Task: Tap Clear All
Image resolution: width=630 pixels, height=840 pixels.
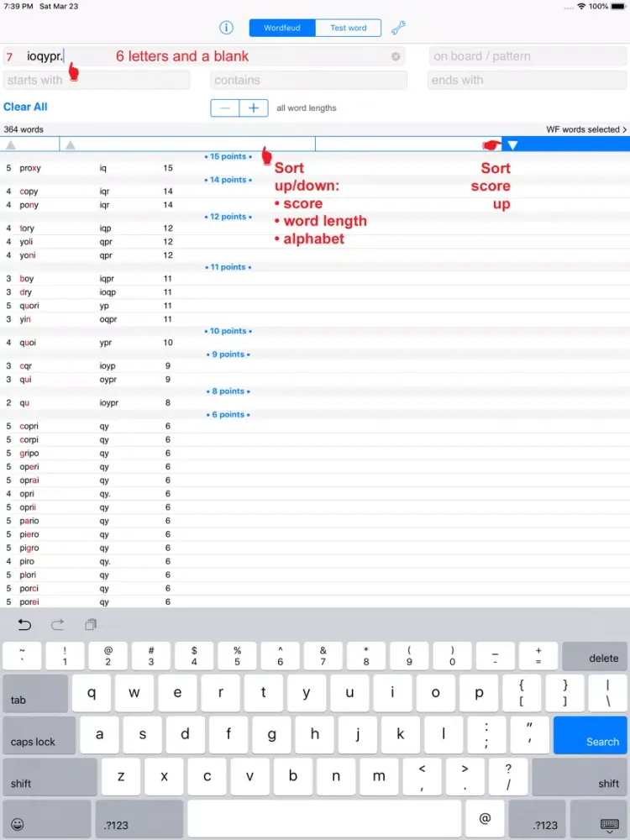Action: (25, 107)
